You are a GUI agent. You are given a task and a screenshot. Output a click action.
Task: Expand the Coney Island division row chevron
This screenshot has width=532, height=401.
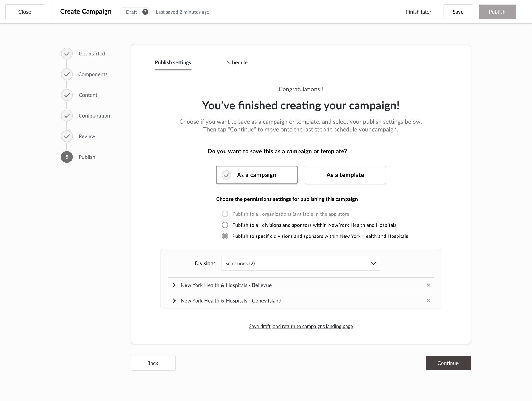pyautogui.click(x=174, y=301)
